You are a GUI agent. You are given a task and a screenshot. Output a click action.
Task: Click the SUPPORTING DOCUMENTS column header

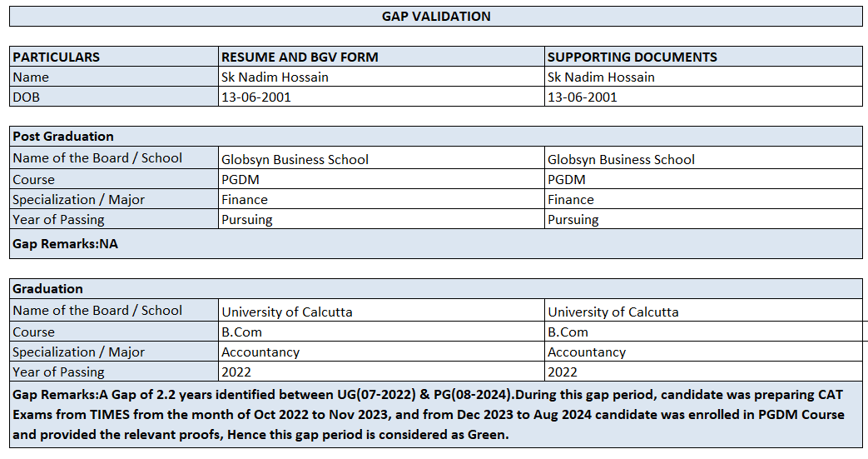(632, 57)
